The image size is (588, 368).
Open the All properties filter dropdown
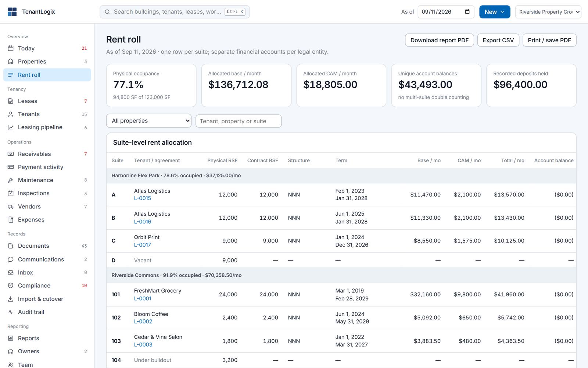pos(149,121)
